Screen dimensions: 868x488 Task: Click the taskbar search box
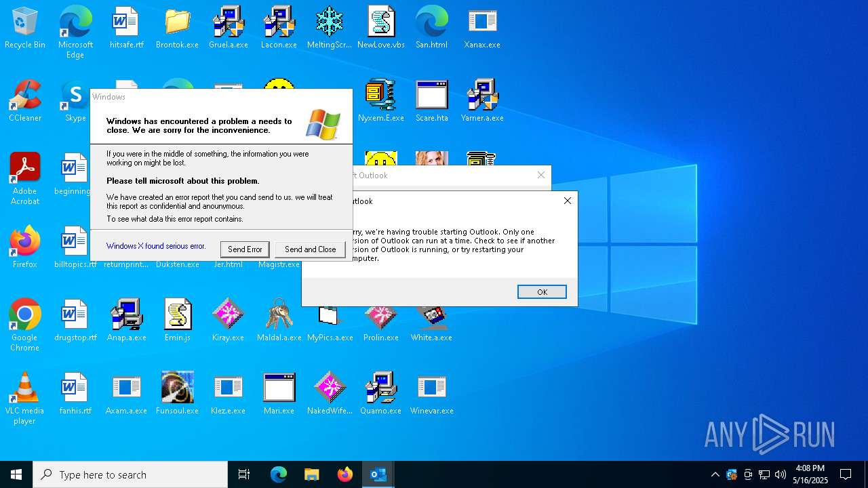click(130, 474)
